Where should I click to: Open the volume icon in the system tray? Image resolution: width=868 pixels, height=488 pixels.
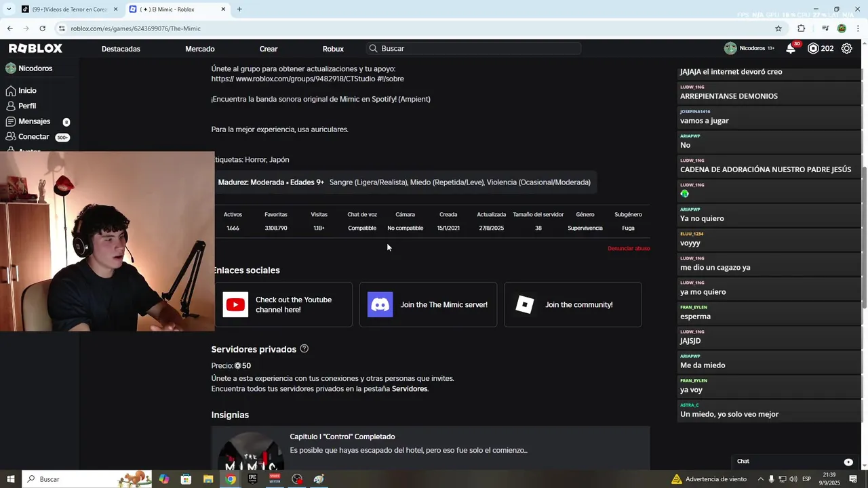tap(793, 479)
